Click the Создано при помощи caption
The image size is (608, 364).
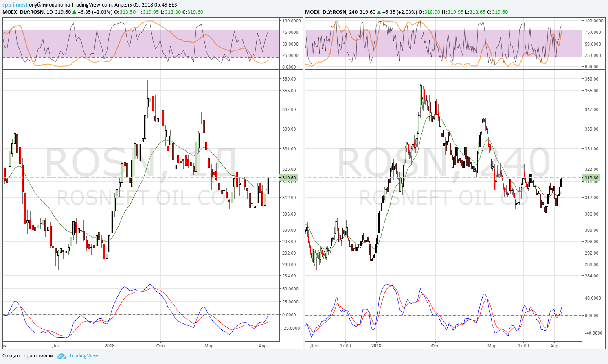(28, 356)
